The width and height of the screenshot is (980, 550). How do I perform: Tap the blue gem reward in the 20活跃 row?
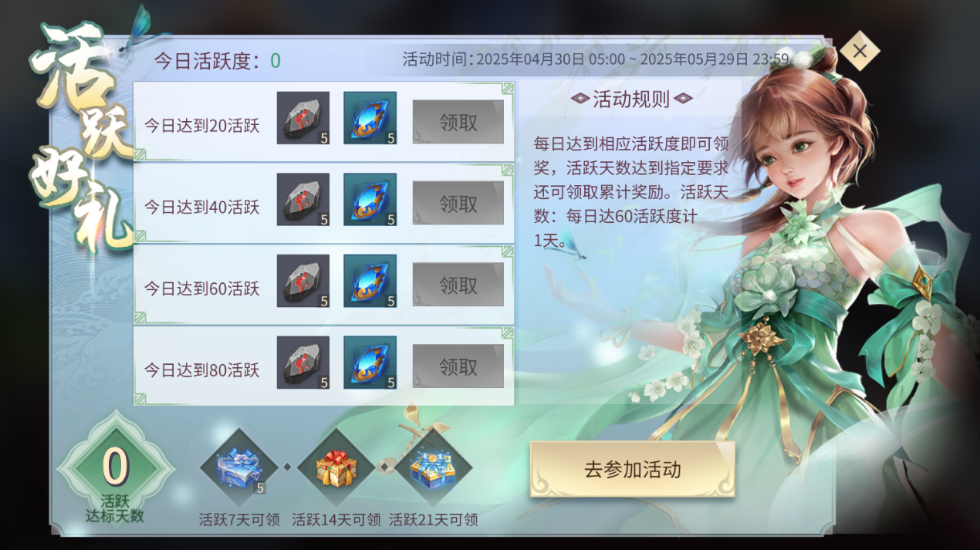click(x=370, y=118)
